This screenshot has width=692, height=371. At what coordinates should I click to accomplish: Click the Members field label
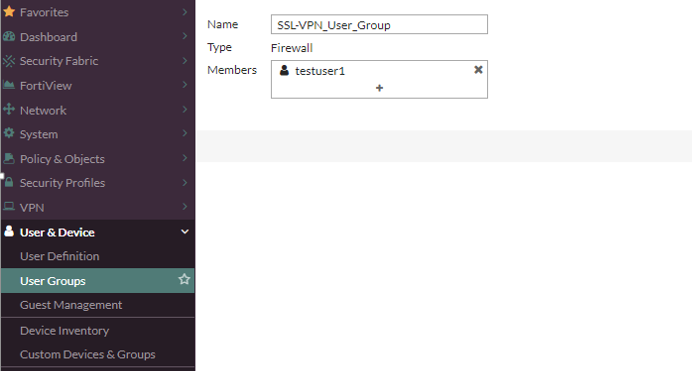pyautogui.click(x=232, y=70)
